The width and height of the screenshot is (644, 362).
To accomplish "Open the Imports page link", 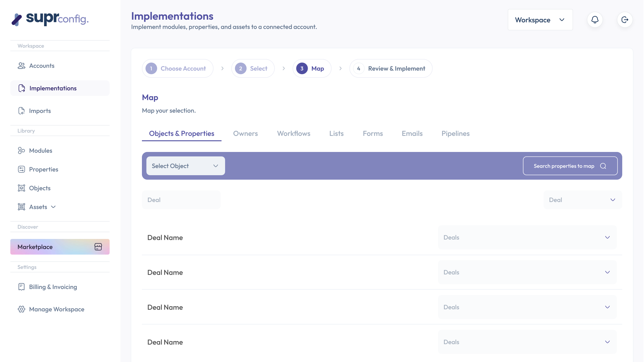I will 40,111.
